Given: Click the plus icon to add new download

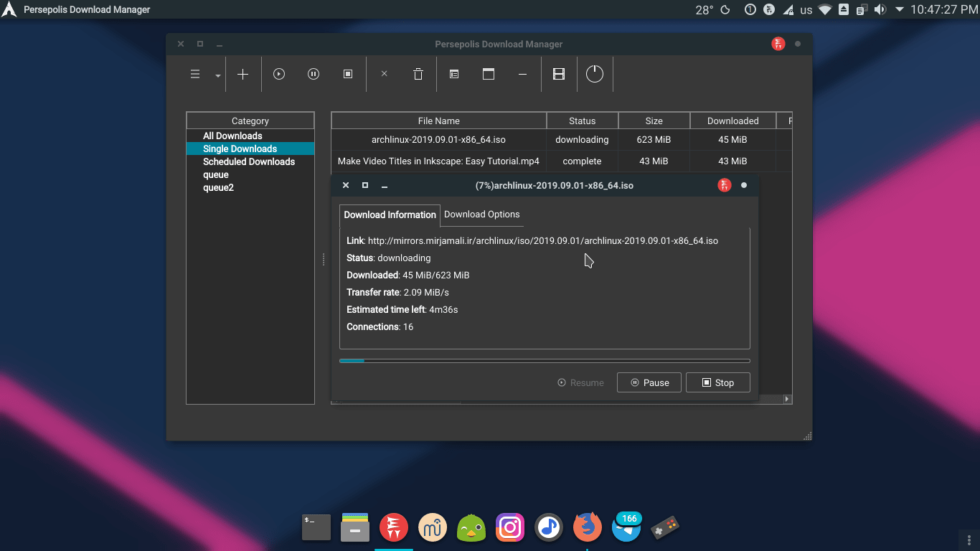Looking at the screenshot, I should [242, 74].
